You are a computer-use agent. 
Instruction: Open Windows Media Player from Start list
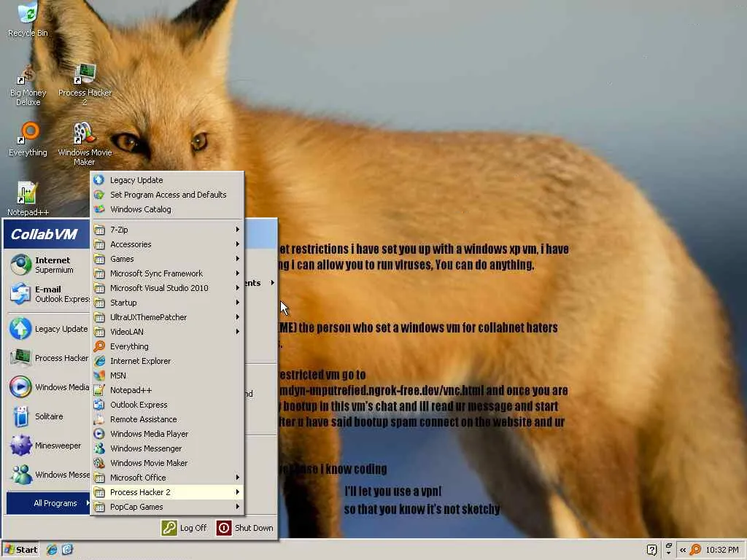[x=47, y=387]
